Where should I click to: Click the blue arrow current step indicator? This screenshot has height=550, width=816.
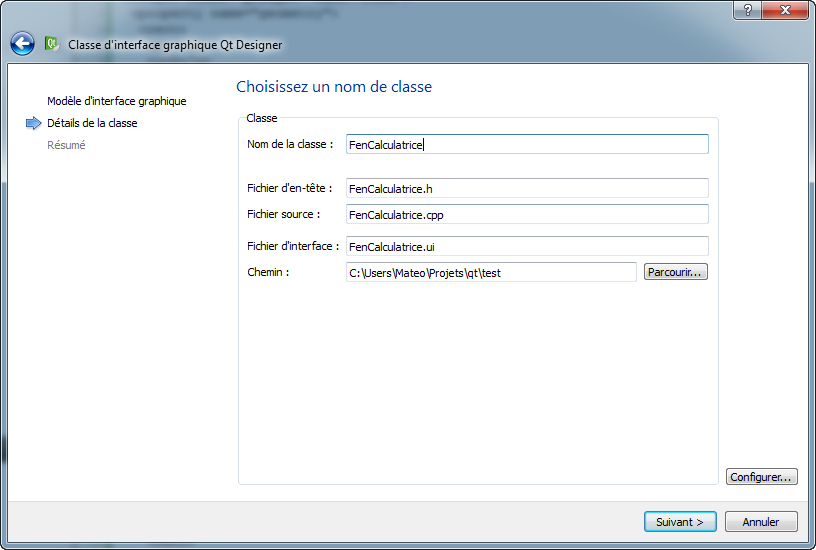coord(33,123)
